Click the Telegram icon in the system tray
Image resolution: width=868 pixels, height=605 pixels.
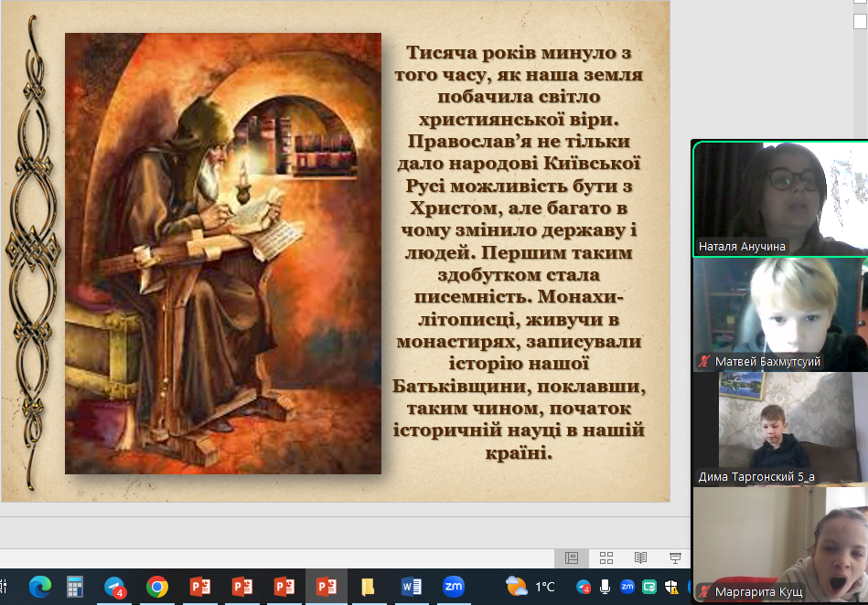pyautogui.click(x=584, y=587)
